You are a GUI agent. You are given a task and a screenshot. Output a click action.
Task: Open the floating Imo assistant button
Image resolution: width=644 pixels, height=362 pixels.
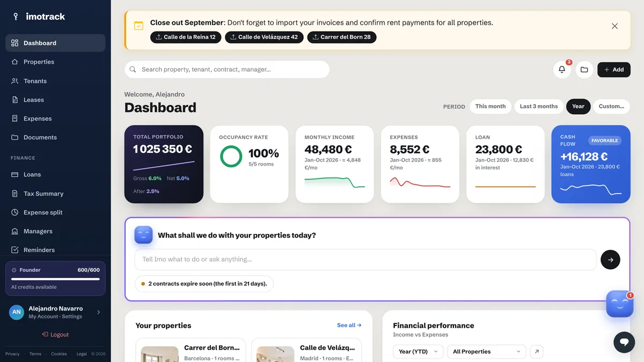pos(620,304)
